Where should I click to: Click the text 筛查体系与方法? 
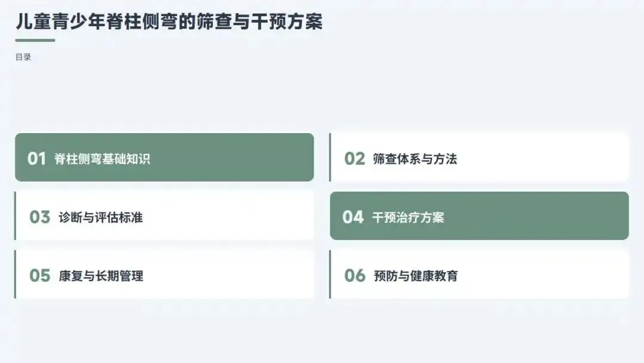(415, 159)
